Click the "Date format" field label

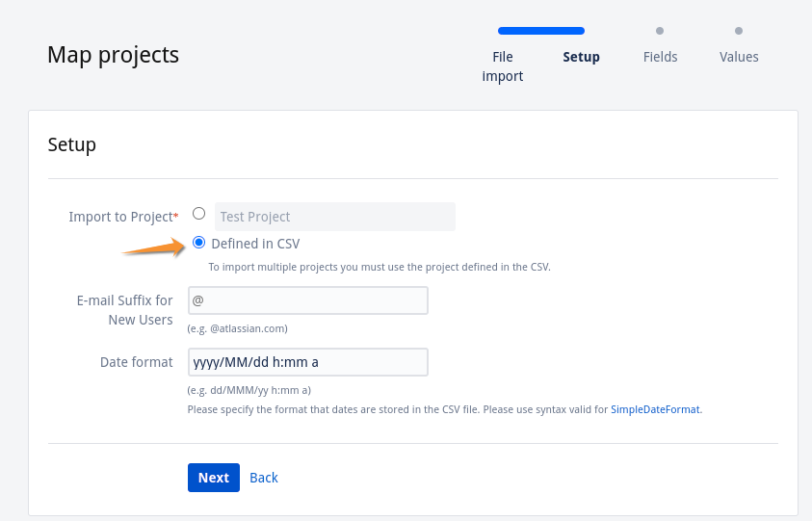point(136,362)
